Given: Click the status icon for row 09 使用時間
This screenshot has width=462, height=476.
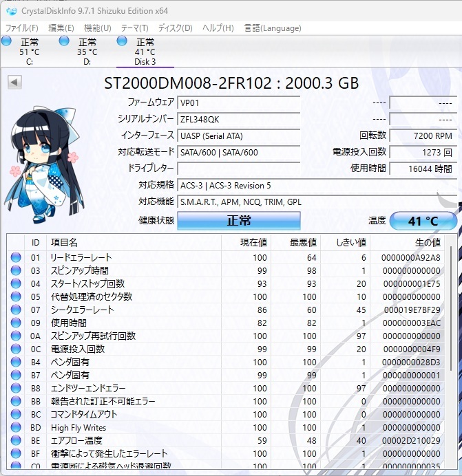Looking at the screenshot, I should (16, 323).
